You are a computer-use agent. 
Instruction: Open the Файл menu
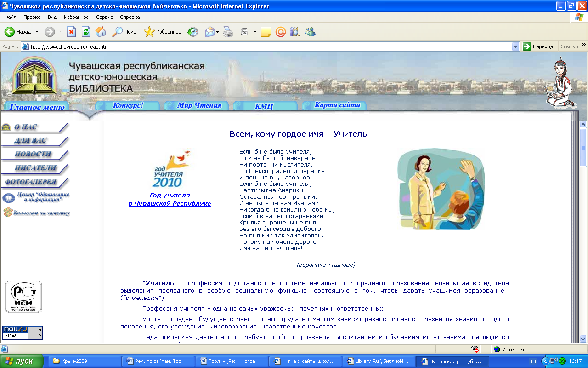pyautogui.click(x=10, y=17)
